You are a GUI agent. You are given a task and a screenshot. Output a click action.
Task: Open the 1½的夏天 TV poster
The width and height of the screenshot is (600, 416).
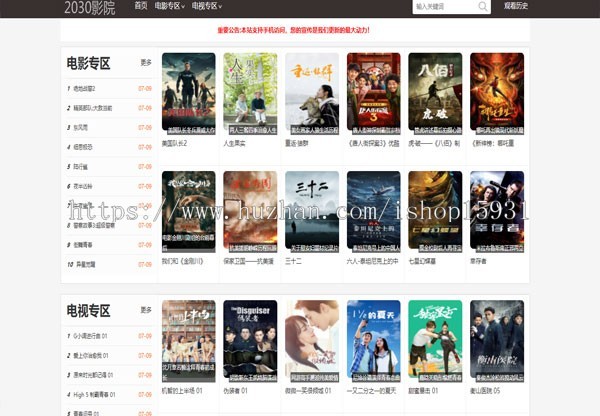coord(373,341)
